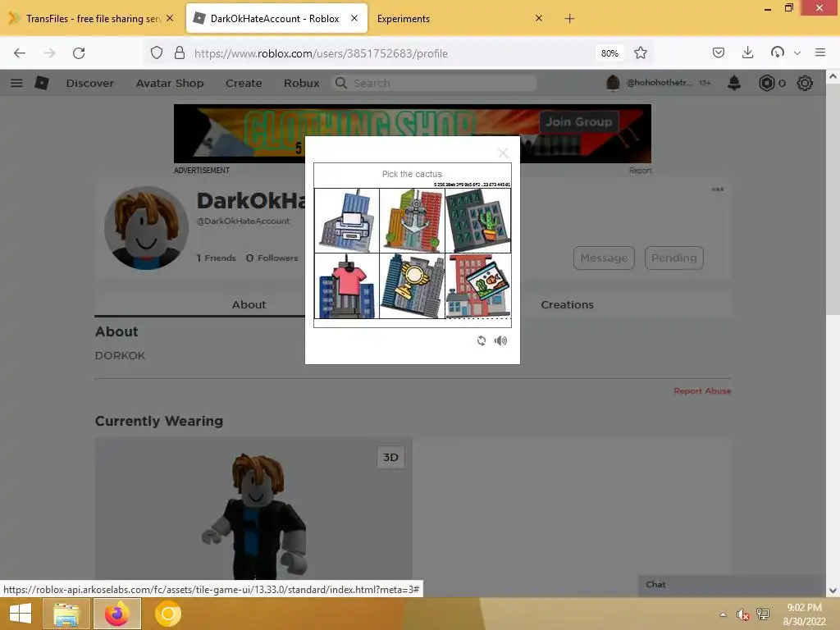
Task: Open the Firefox downloads panel
Action: (x=747, y=52)
